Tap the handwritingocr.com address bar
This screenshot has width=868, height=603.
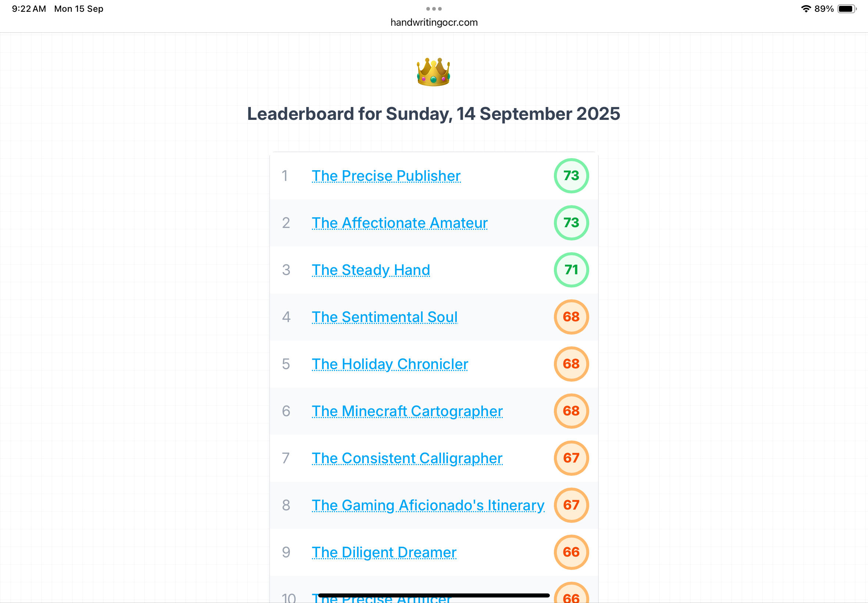[434, 22]
